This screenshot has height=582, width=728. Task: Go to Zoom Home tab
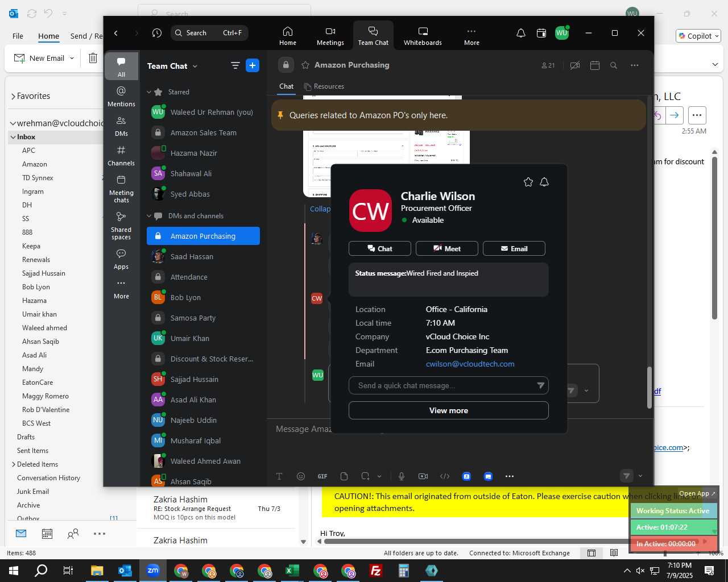pyautogui.click(x=288, y=36)
